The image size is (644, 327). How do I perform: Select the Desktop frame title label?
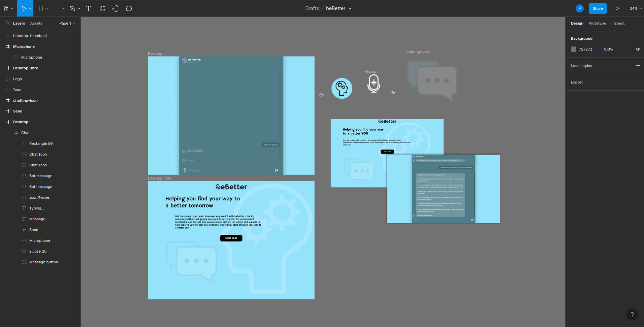coord(155,54)
